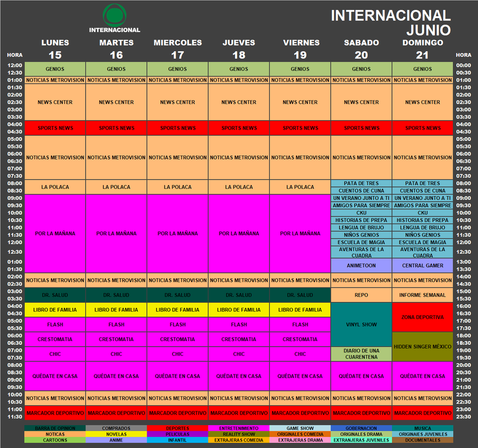Click SPORTS NEWS on Friday
Screen dimensions: 478x448
300,128
